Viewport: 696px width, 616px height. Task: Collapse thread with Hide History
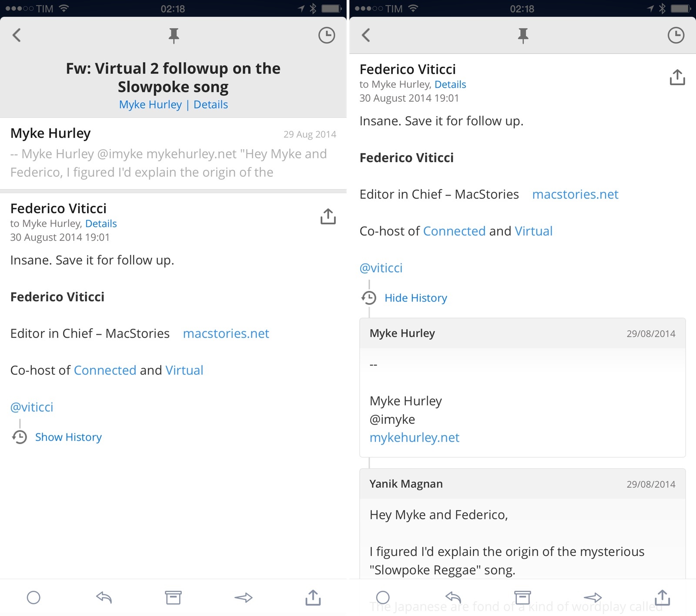coord(415,298)
